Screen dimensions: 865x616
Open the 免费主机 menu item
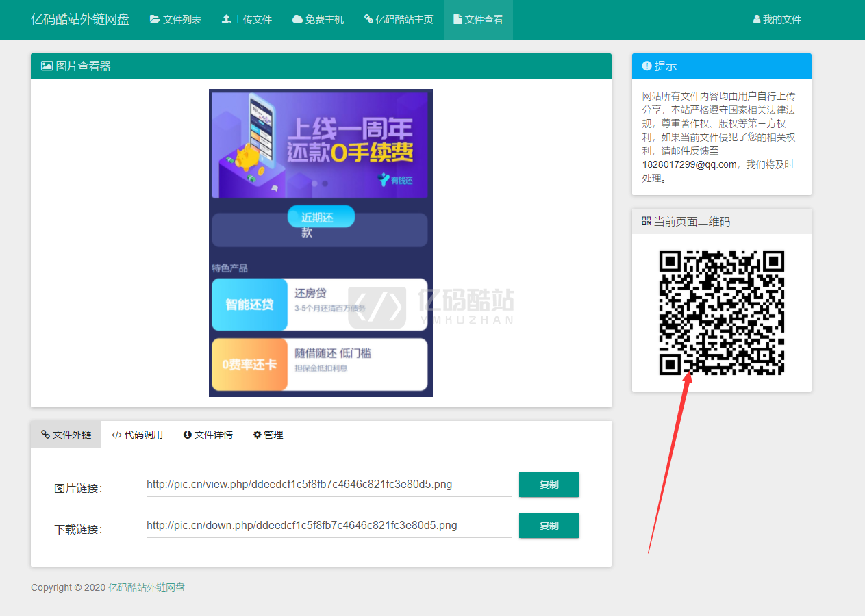coord(318,20)
